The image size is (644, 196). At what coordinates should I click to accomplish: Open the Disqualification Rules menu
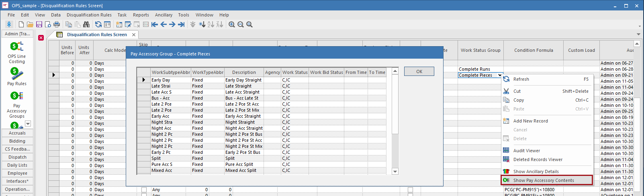click(x=89, y=15)
